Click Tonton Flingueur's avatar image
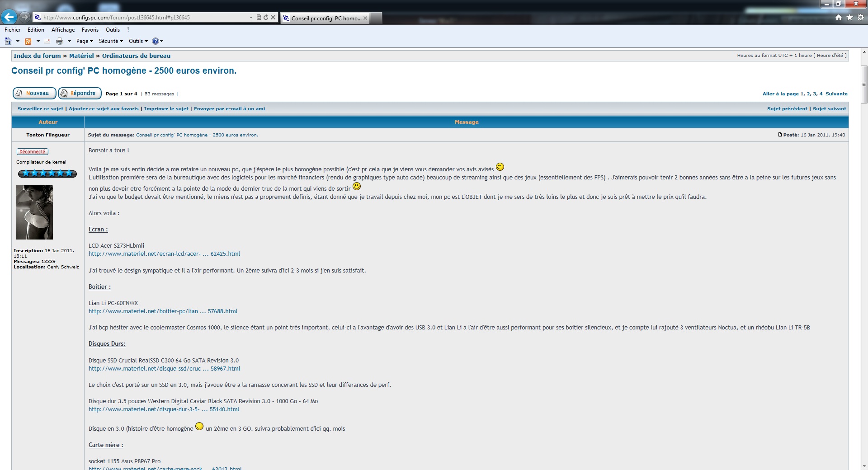This screenshot has height=470, width=868. click(34, 212)
